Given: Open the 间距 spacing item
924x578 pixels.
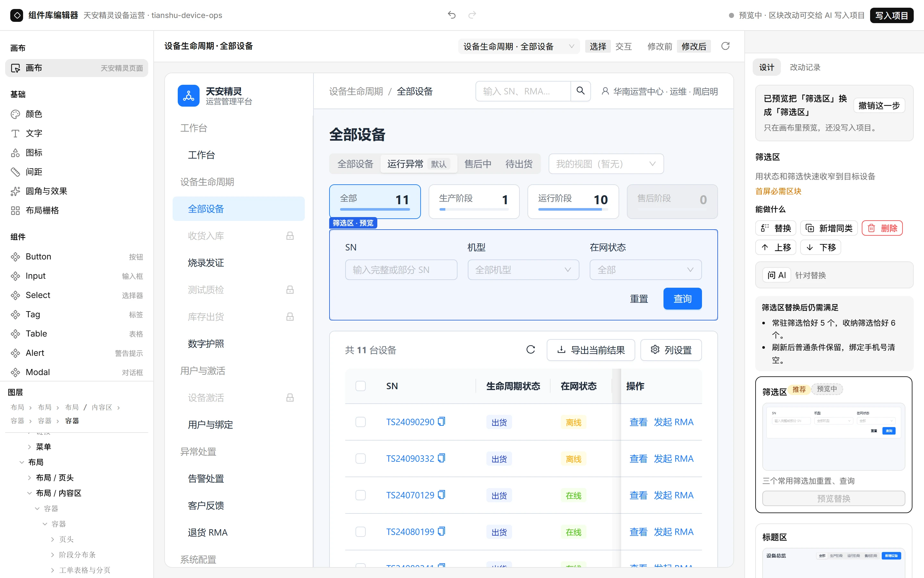Looking at the screenshot, I should click(x=76, y=172).
